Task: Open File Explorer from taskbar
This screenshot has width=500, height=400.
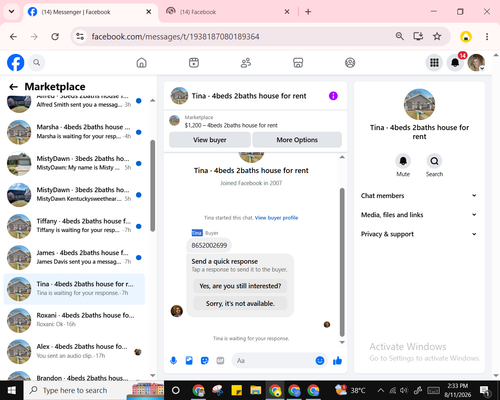Action: [256, 390]
